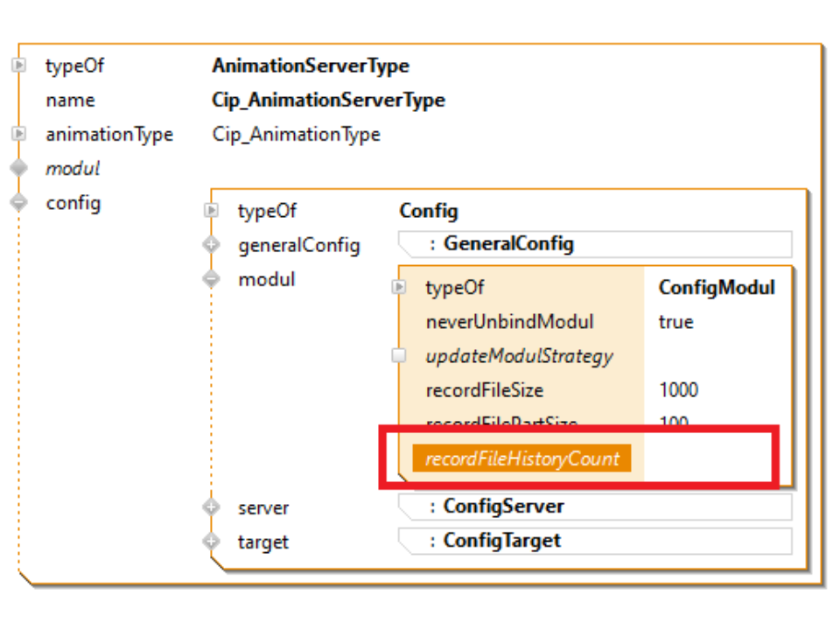Expand the top-level typeOf arrow icon
The height and width of the screenshot is (630, 840).
pyautogui.click(x=18, y=66)
